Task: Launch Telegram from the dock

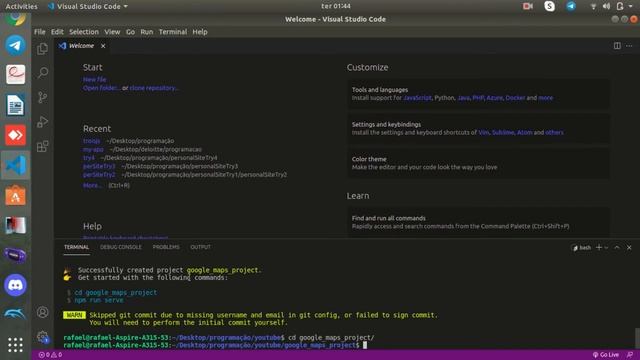Action: click(x=15, y=45)
